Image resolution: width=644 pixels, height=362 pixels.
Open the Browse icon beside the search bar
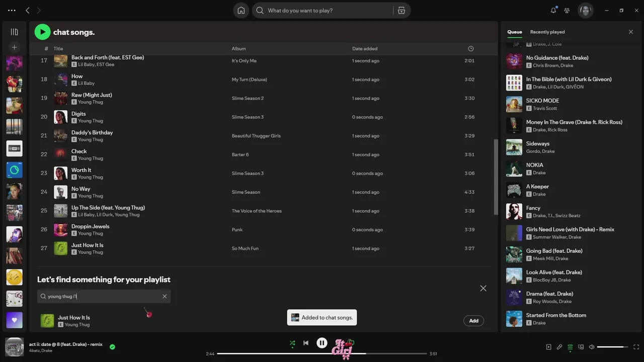coord(401,11)
